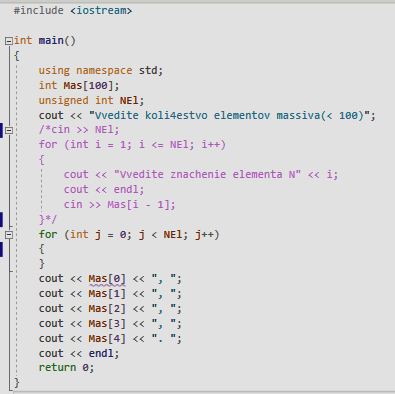
Task: Click the 'using namespace std;' line
Action: point(101,71)
